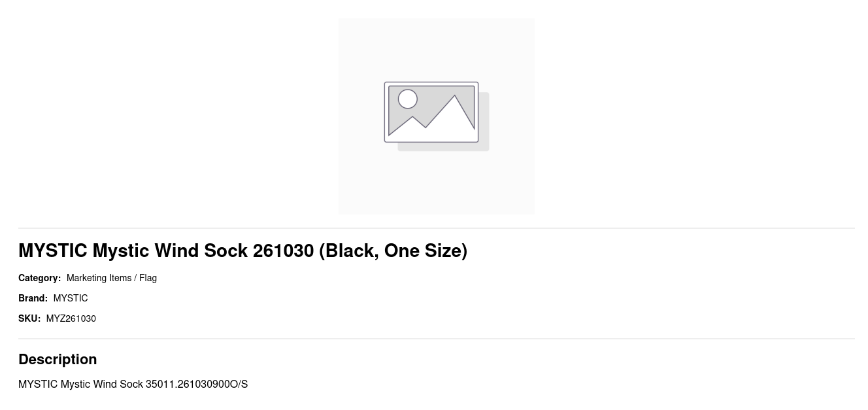Viewport: 868px width, 410px height.
Task: Click the divider line below the product image
Action: 437,228
